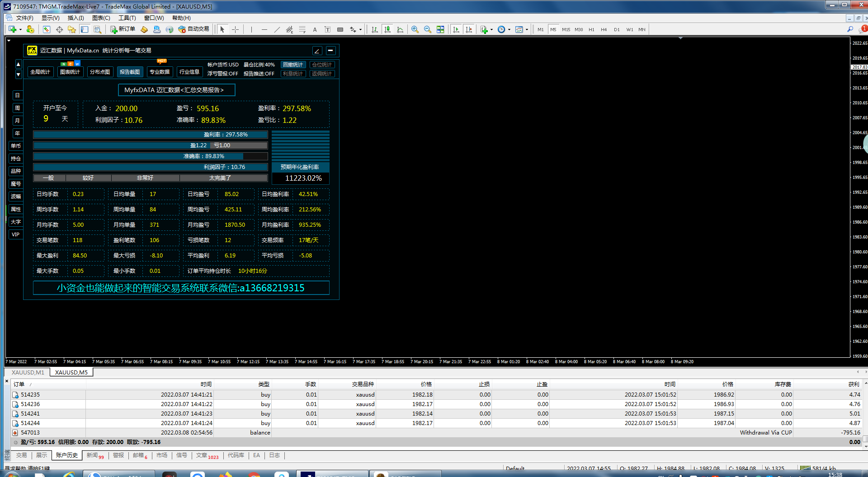The image size is (868, 477).
Task: Select the D1 timeframe
Action: coord(617,29)
